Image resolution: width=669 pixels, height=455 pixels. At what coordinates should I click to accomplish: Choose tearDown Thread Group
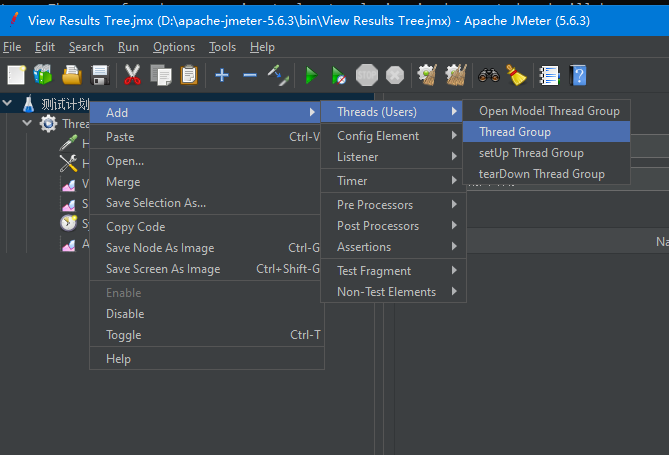click(546, 174)
